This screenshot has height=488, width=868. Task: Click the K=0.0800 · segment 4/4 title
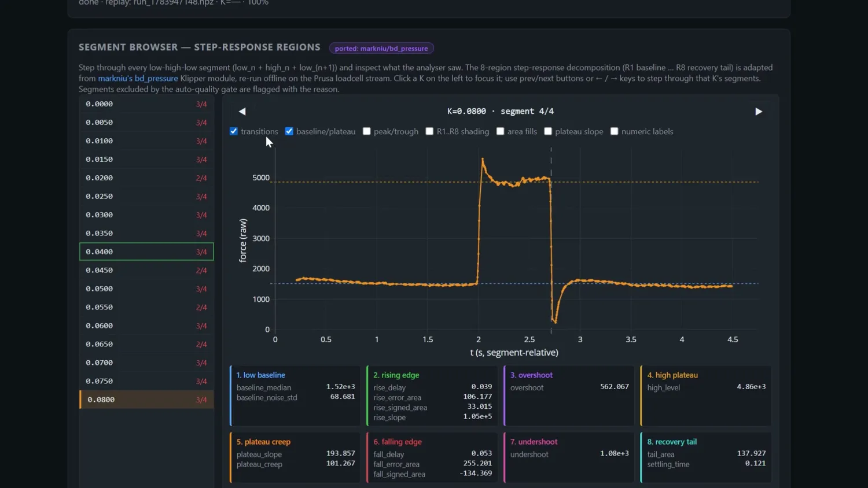[x=501, y=111]
